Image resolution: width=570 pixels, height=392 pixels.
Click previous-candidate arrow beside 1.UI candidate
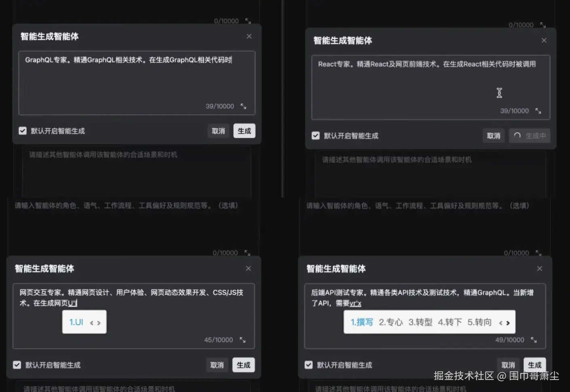tap(92, 322)
